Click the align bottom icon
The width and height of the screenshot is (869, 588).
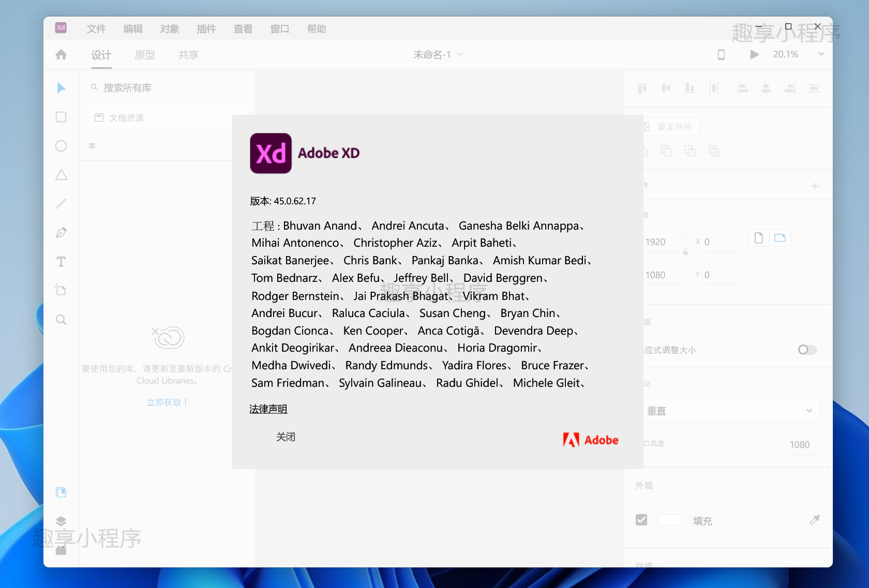tap(690, 88)
